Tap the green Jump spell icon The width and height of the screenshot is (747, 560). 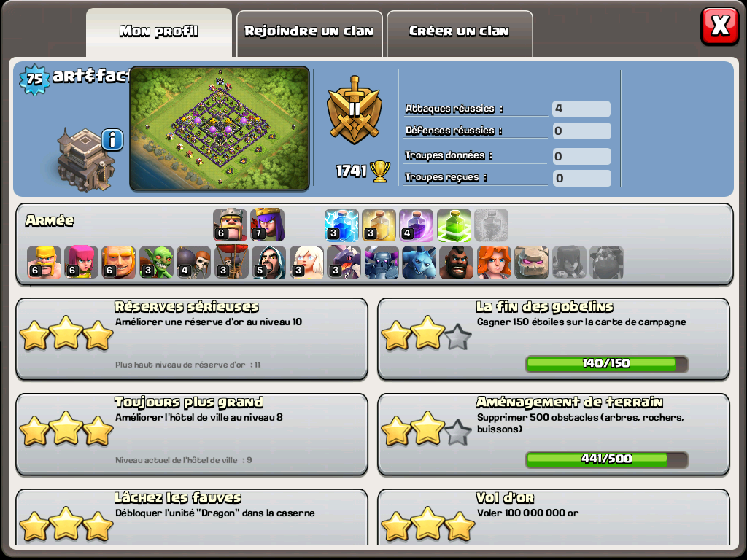pyautogui.click(x=454, y=225)
